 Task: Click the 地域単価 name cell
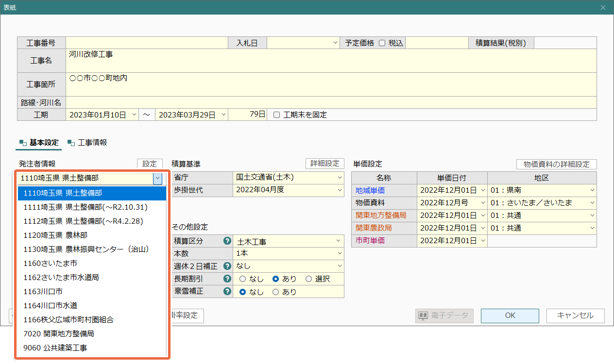384,190
